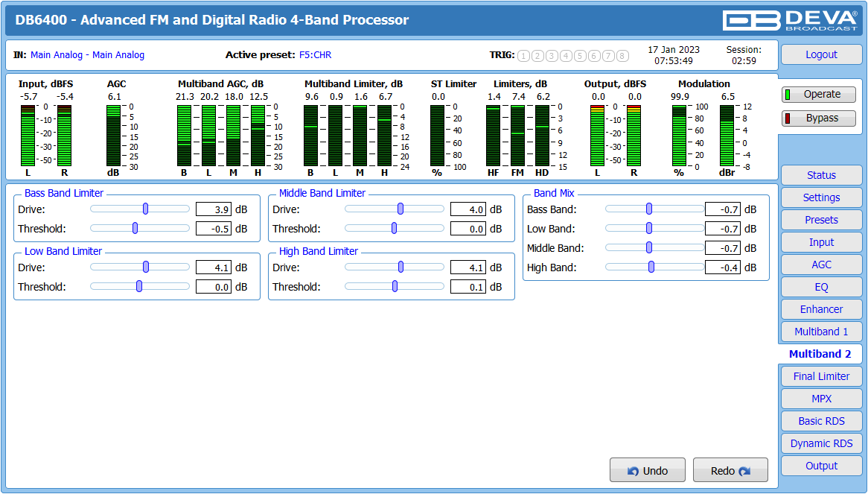
Task: Open the Output tab
Action: (x=822, y=466)
